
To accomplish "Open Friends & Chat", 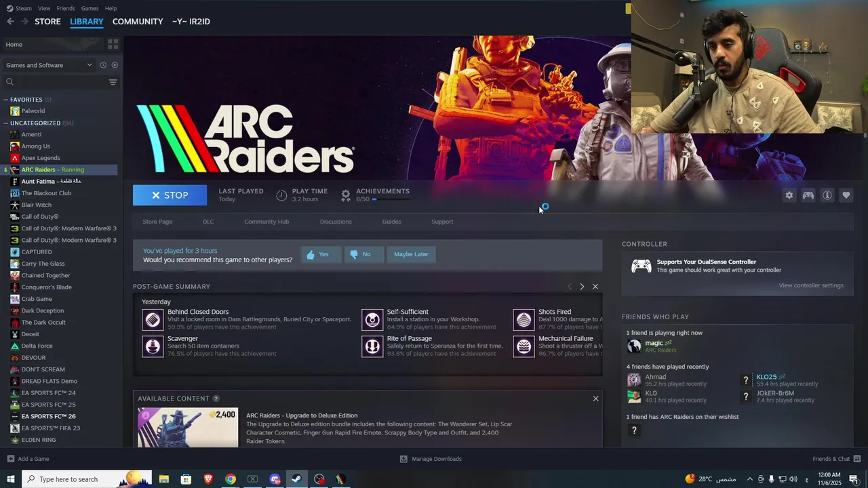I will (835, 459).
